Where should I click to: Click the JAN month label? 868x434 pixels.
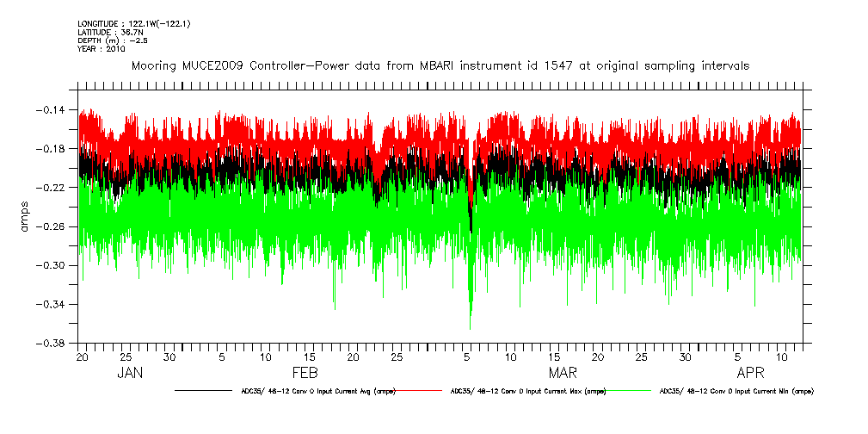(129, 373)
